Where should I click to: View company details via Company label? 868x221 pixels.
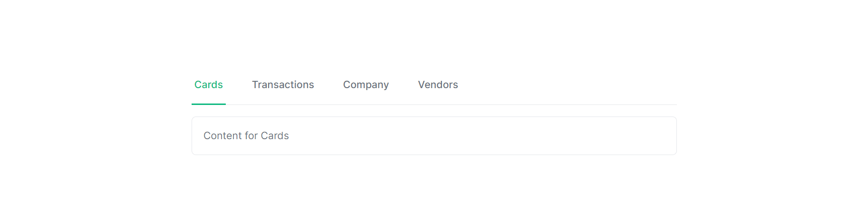[x=366, y=85]
